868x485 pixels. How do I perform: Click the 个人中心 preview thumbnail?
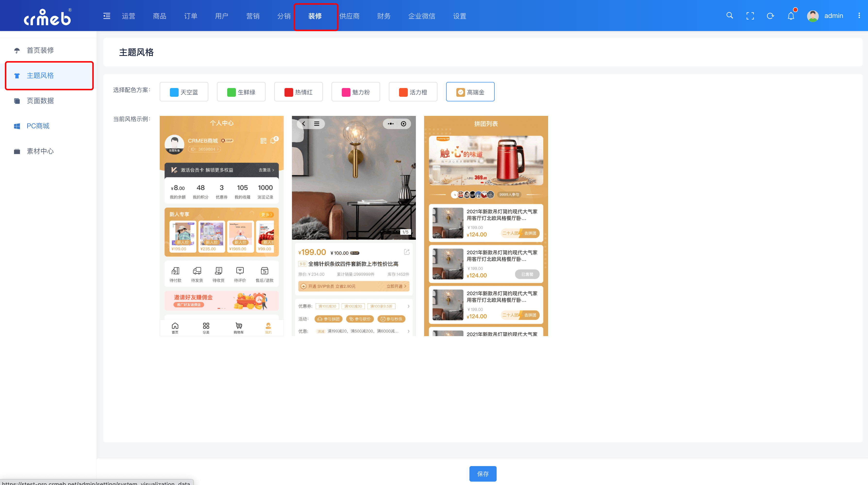221,226
